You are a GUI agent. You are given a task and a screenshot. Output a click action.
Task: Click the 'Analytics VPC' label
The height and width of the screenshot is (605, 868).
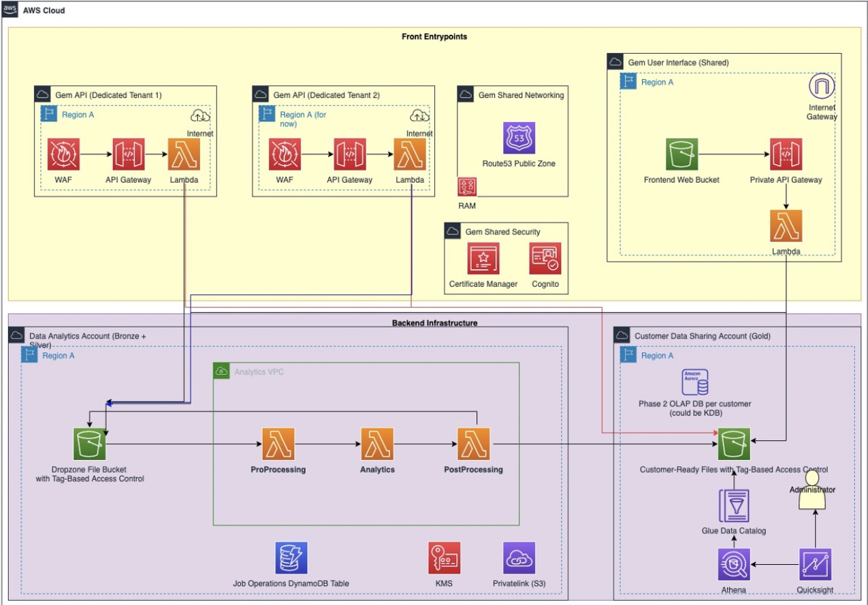click(259, 372)
